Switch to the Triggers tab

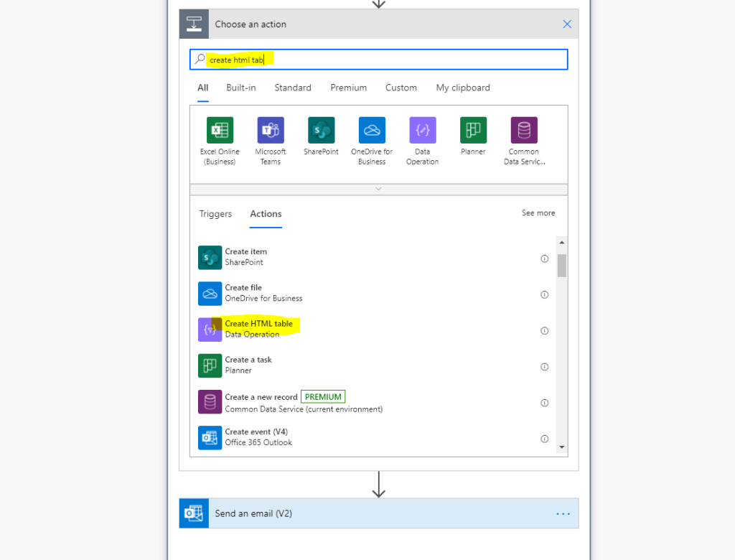pyautogui.click(x=215, y=214)
